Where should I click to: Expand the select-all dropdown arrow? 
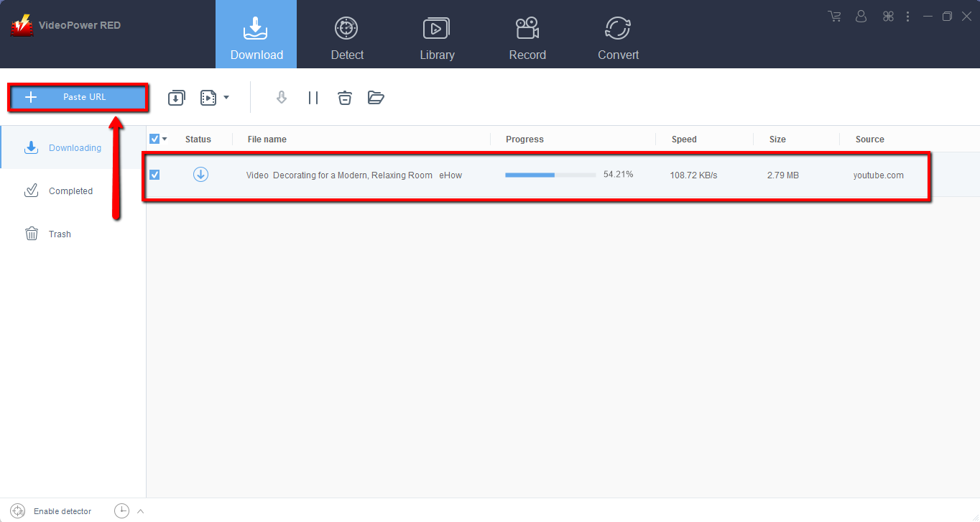163,138
